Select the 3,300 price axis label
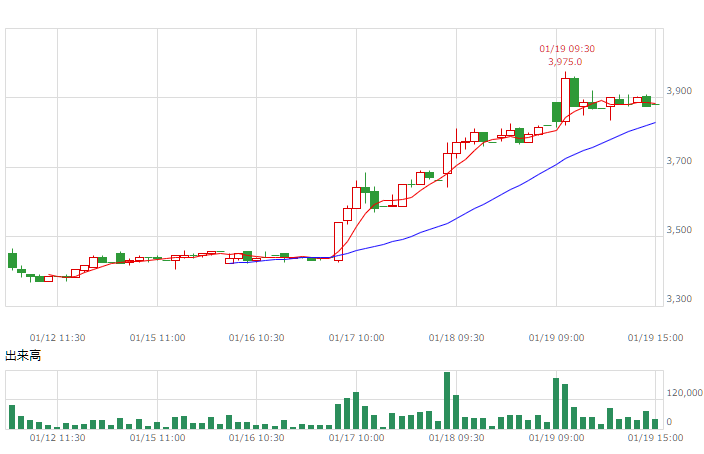The height and width of the screenshot is (454, 704). click(679, 299)
